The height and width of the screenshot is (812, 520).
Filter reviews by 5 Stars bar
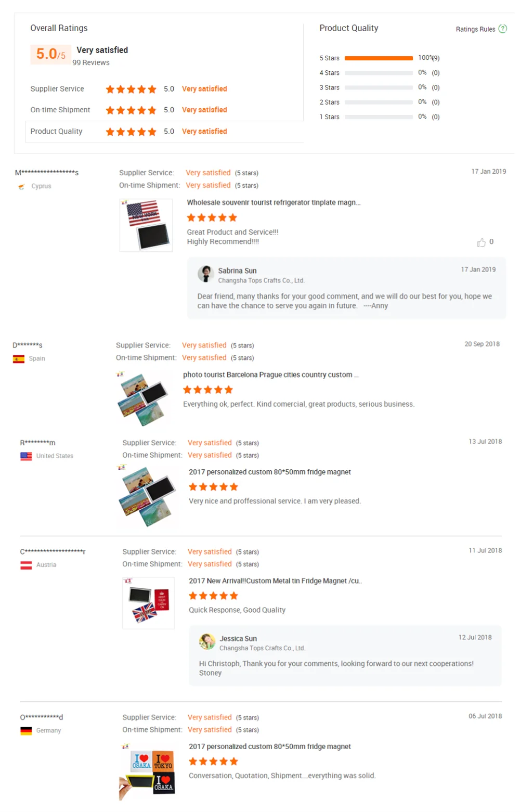379,58
